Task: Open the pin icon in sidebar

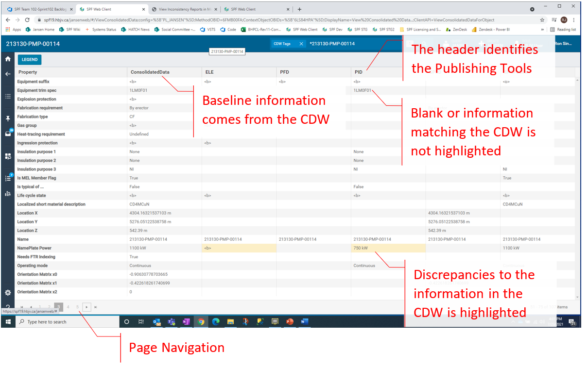Action: (8, 118)
